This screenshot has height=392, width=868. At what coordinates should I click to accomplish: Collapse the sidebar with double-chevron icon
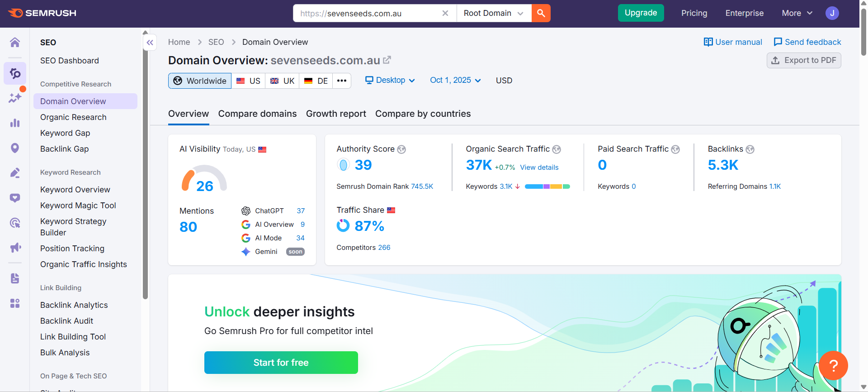click(150, 43)
